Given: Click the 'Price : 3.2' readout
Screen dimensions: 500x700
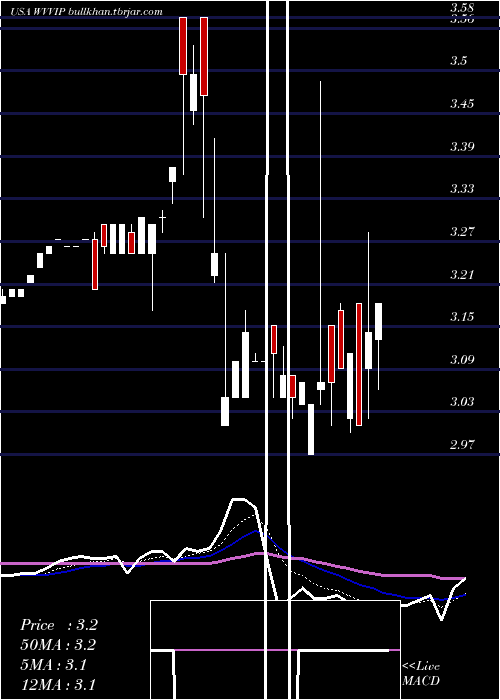Looking at the screenshot, I should click(59, 625).
